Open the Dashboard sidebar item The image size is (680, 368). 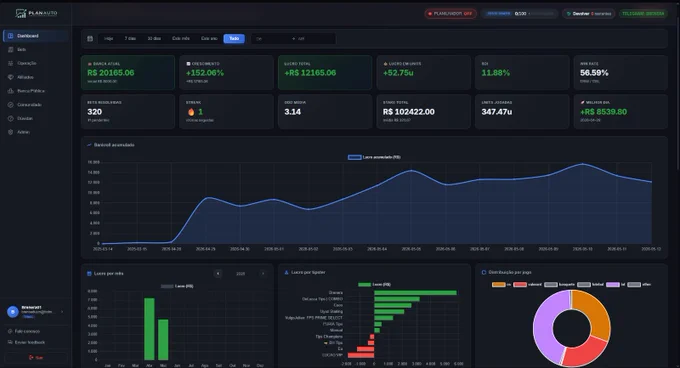pos(36,36)
